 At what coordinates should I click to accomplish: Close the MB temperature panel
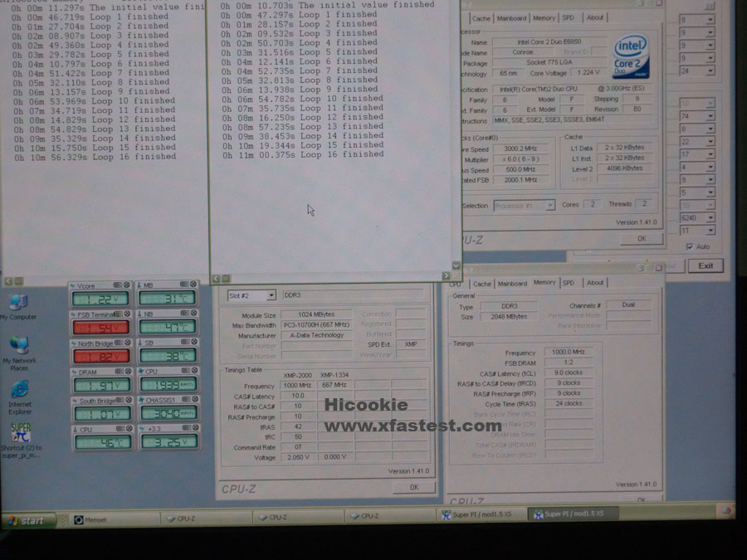(193, 285)
